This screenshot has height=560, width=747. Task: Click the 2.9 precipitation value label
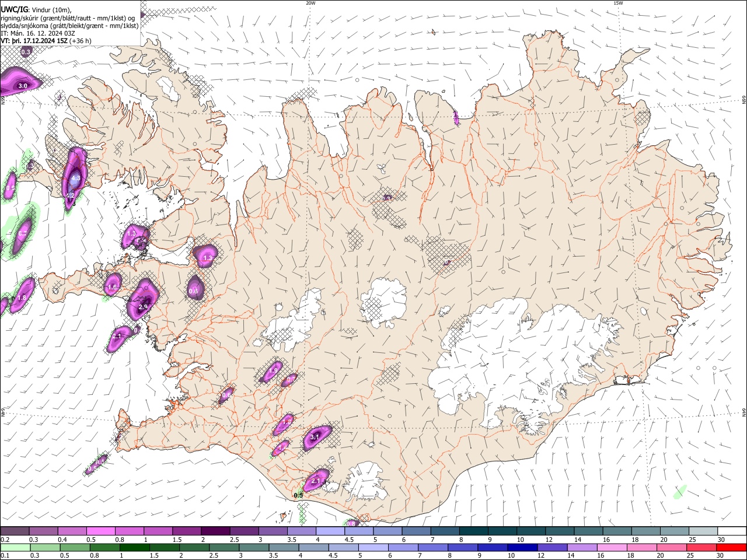coord(143,306)
